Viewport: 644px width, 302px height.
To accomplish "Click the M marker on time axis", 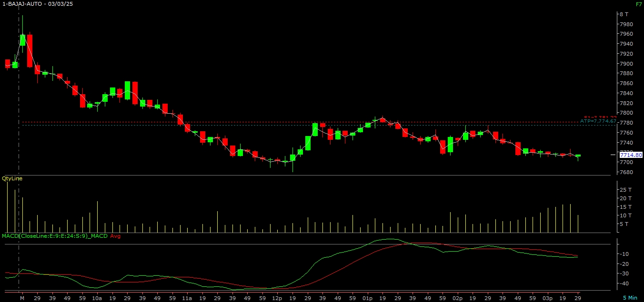I will [x=22, y=298].
